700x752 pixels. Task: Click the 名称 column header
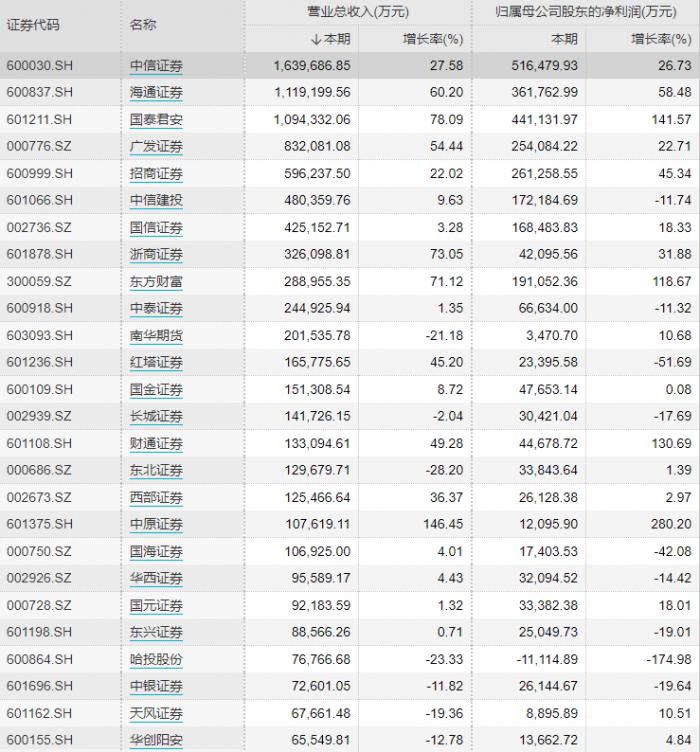click(143, 24)
